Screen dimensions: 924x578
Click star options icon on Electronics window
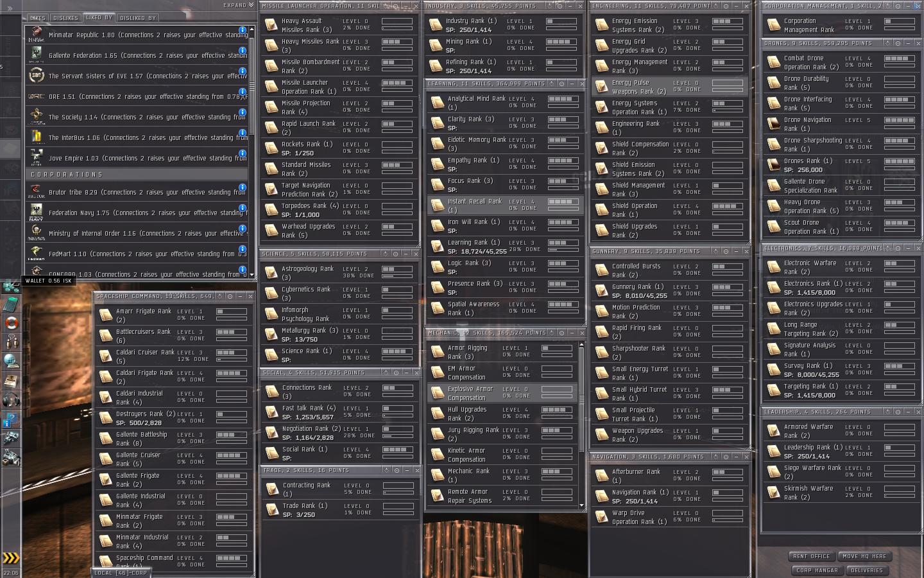coord(888,248)
